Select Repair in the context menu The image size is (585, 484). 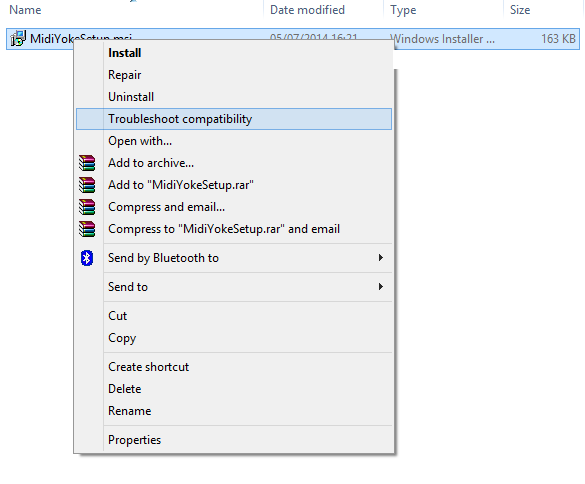pos(234,75)
